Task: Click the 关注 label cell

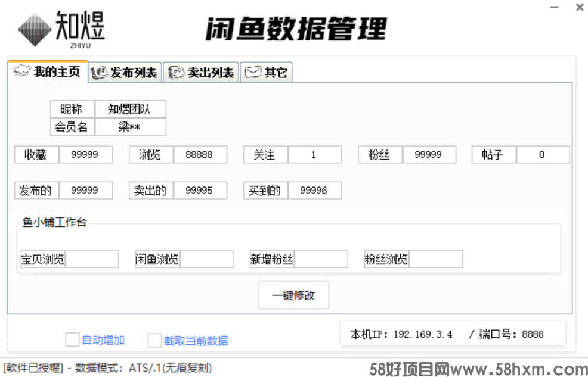Action: [x=265, y=155]
